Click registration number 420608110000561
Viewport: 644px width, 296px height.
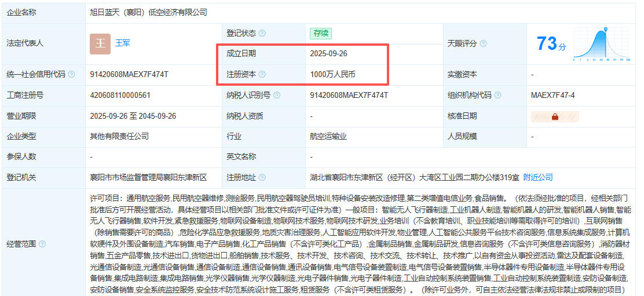click(x=120, y=95)
